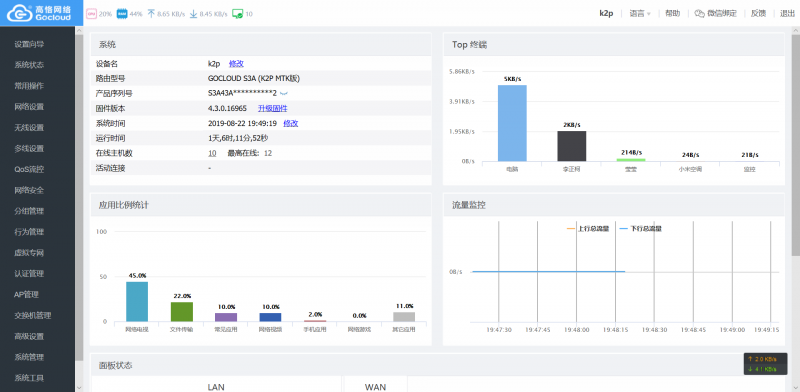Screen dimensions: 800x392
Task: Open 交换机管理 in the sidebar
Action: coord(33,315)
